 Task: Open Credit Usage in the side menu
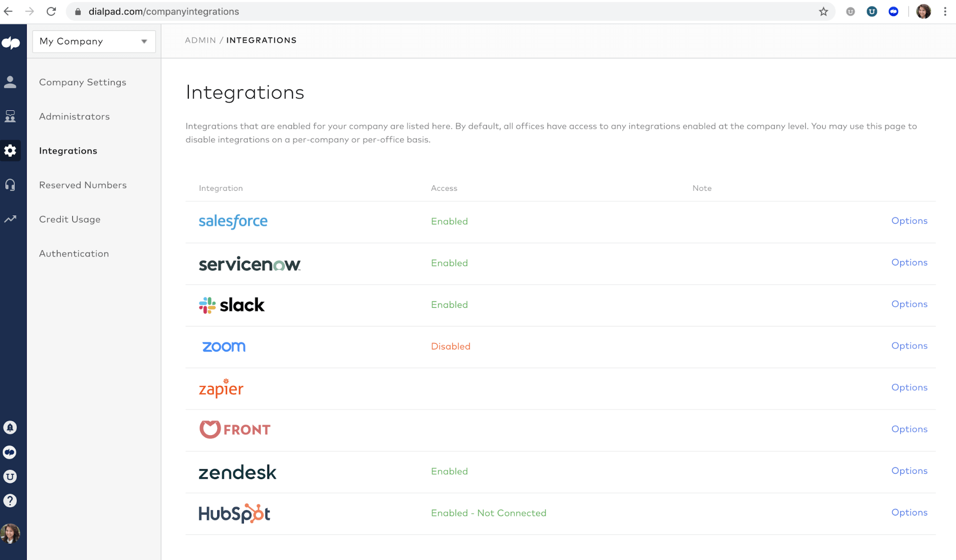pos(70,220)
